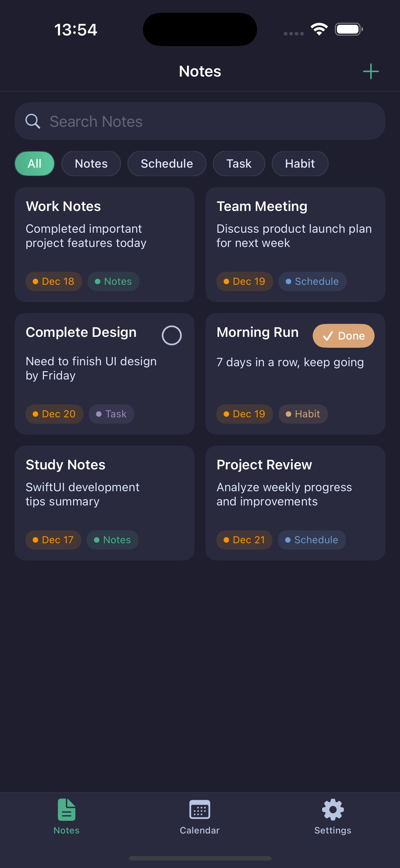Filter by the Schedule category chip
This screenshot has height=868, width=400.
pyautogui.click(x=167, y=163)
